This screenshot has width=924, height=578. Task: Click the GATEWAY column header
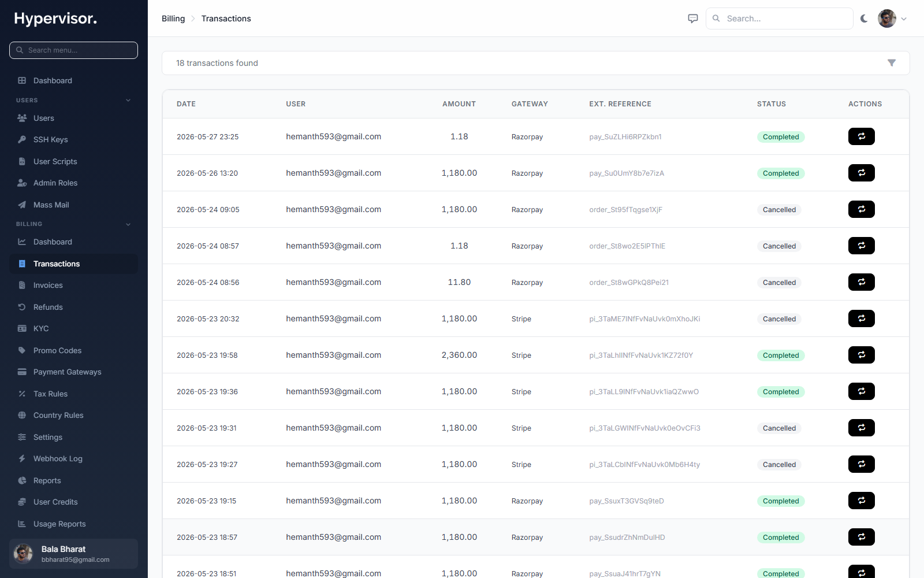[530, 104]
